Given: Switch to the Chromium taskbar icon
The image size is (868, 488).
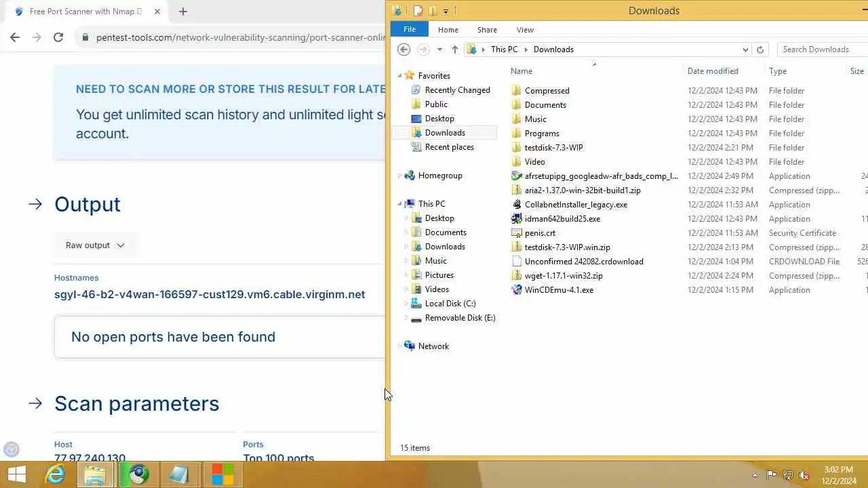Looking at the screenshot, I should coord(139,474).
